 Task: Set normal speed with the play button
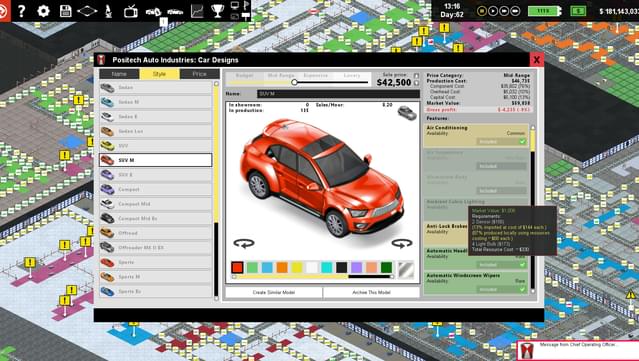click(493, 11)
